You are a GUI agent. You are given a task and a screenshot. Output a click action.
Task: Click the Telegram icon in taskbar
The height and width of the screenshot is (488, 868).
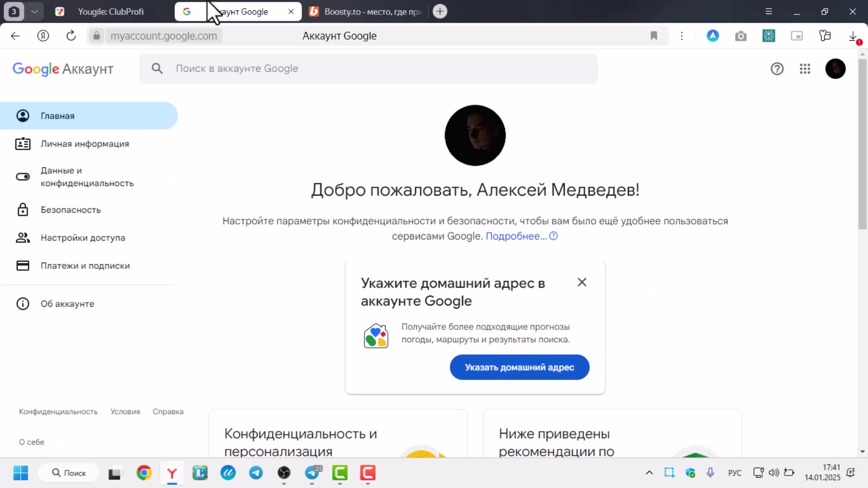pos(256,473)
